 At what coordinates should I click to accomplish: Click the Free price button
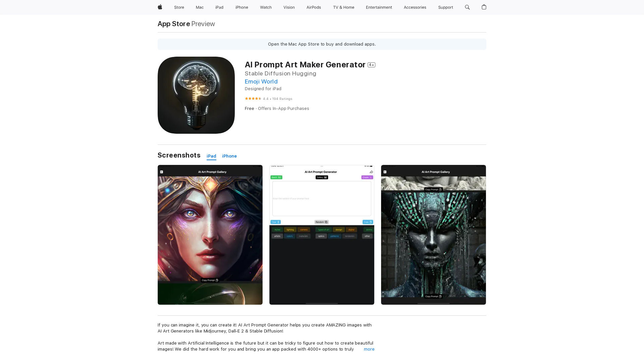(x=249, y=108)
